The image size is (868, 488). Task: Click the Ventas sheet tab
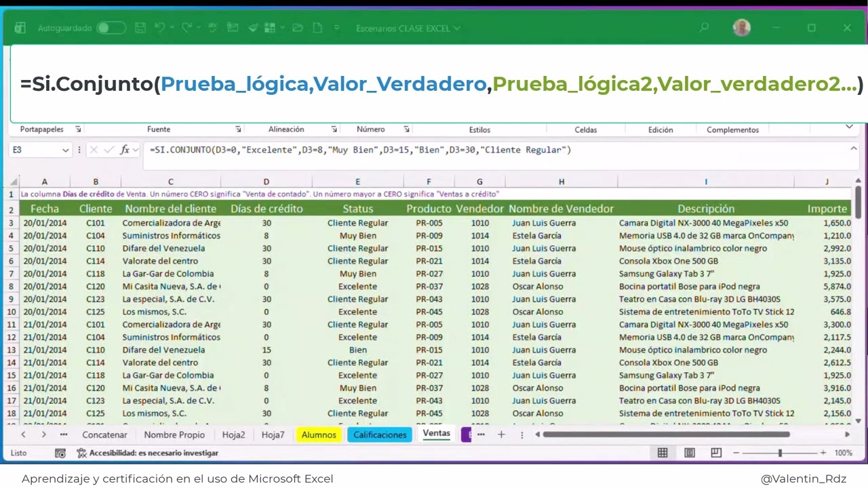click(436, 434)
